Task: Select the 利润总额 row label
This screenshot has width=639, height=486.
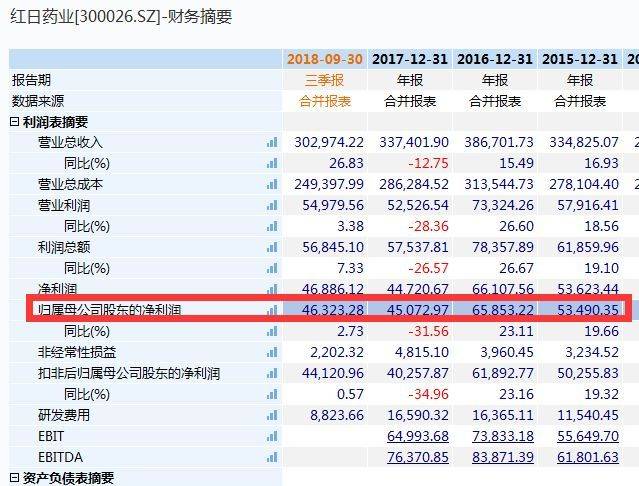Action: pos(64,247)
